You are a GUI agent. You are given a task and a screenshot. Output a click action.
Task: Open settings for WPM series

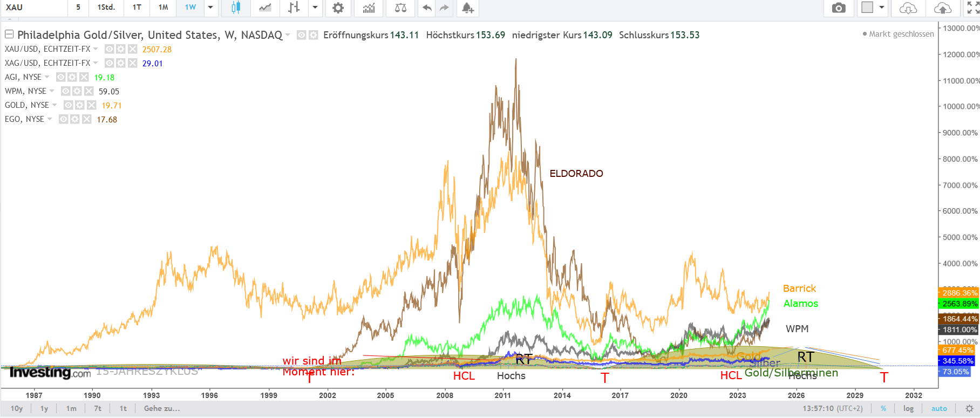coord(77,91)
